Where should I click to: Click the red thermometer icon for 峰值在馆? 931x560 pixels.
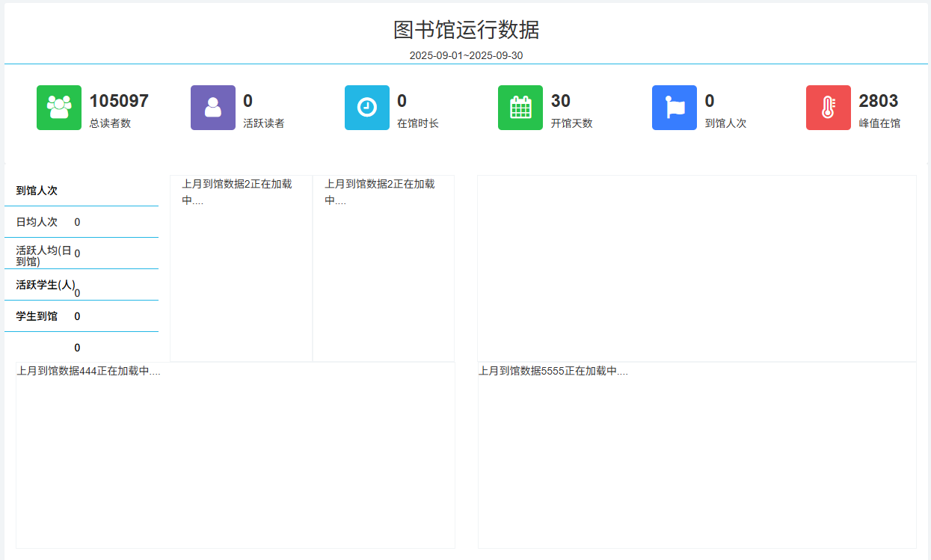tap(828, 108)
